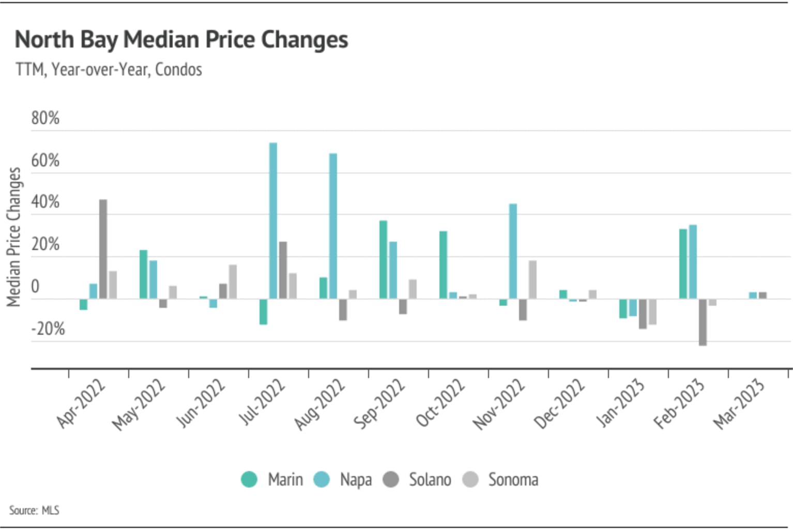The height and width of the screenshot is (532, 793).
Task: Select the Napa bar for Aug-2022
Action: click(333, 226)
